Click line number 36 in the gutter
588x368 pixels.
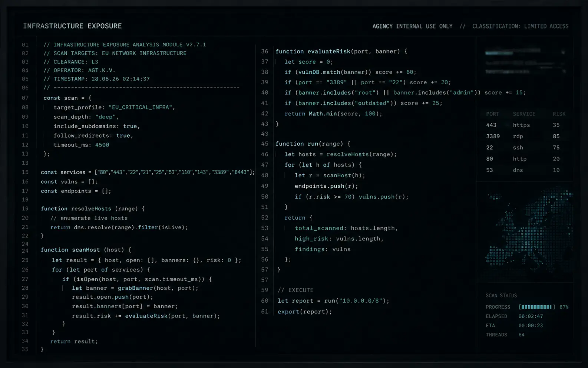tap(265, 51)
